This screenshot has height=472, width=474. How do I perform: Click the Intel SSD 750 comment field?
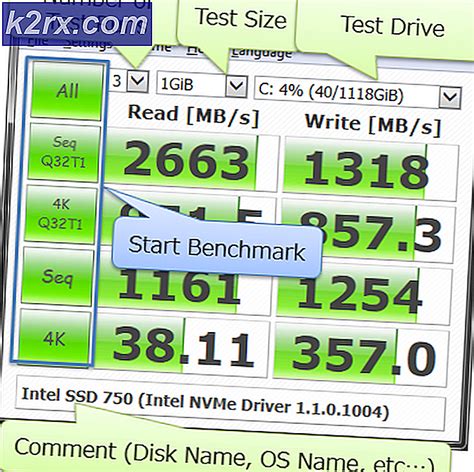[230, 403]
